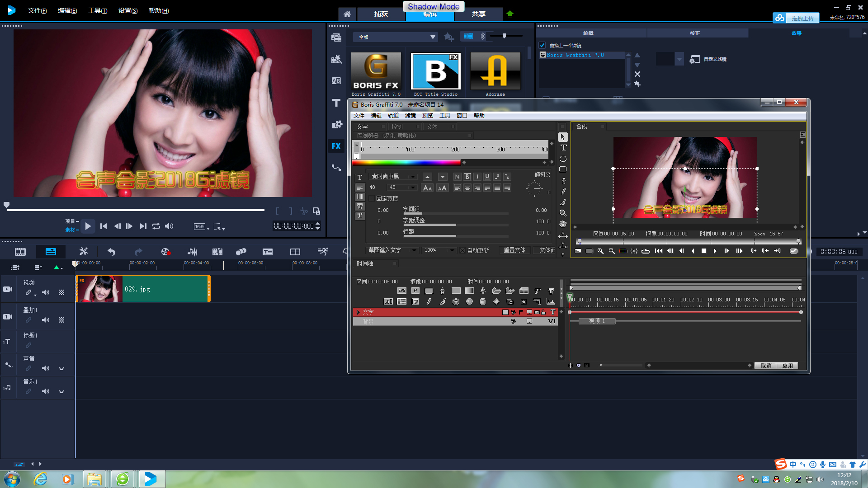Click the play button in VideoStudio preview

(88, 226)
